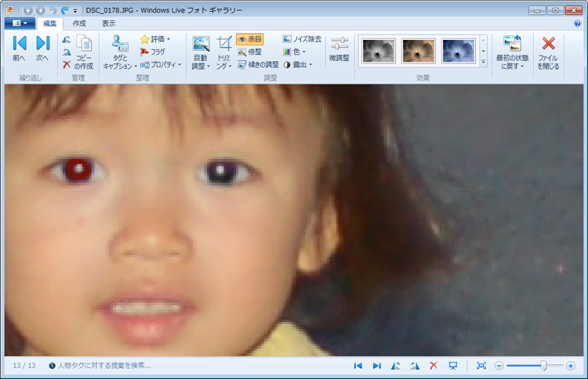Apply the sepia effect thumbnail

418,51
